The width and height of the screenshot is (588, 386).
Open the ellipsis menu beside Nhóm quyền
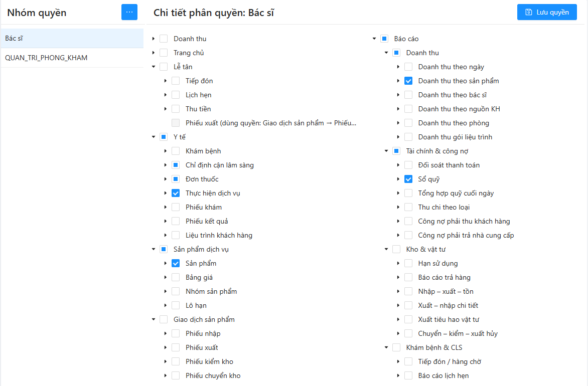click(x=129, y=12)
